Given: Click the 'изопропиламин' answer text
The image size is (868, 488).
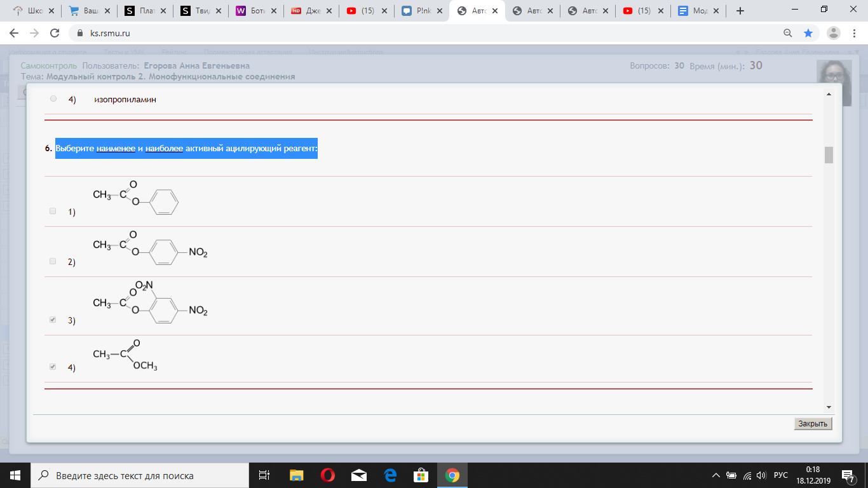Looking at the screenshot, I should (125, 99).
